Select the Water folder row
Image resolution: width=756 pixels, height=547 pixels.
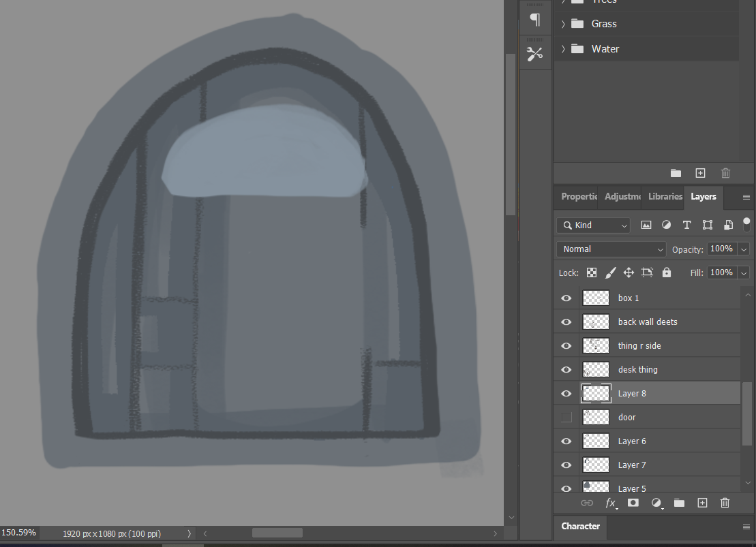[646, 48]
